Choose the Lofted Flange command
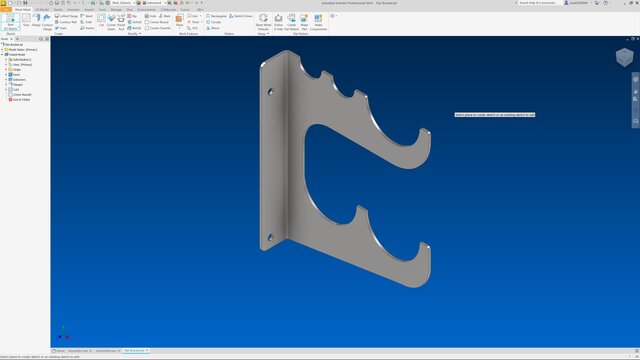The height and width of the screenshot is (360, 640). click(66, 16)
